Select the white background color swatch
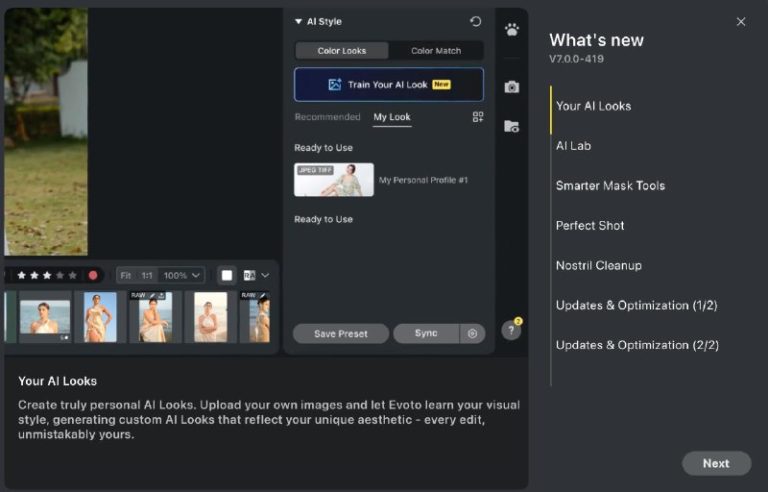 pos(227,275)
